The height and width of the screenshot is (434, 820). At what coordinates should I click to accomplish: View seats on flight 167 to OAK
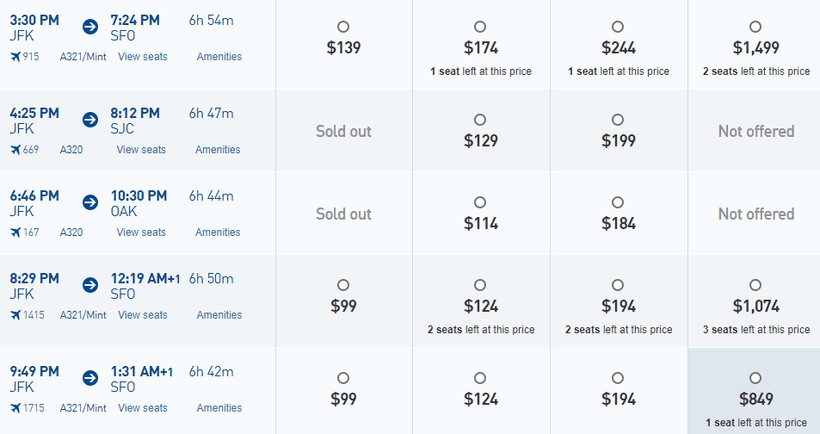pyautogui.click(x=141, y=232)
